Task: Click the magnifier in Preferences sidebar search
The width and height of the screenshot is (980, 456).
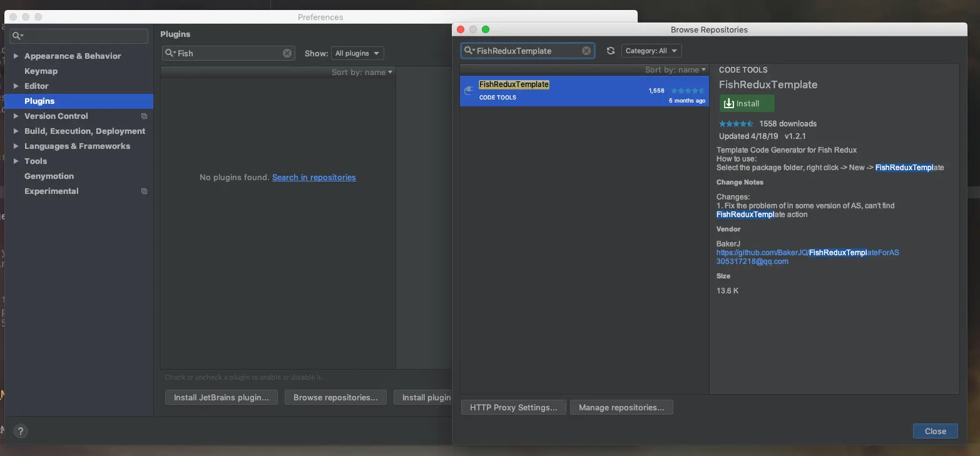Action: (18, 36)
